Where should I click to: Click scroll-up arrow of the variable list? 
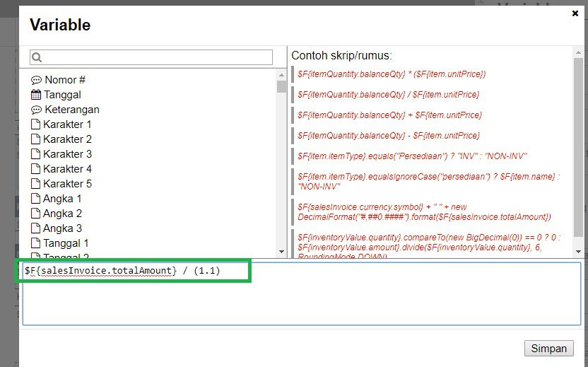click(281, 74)
